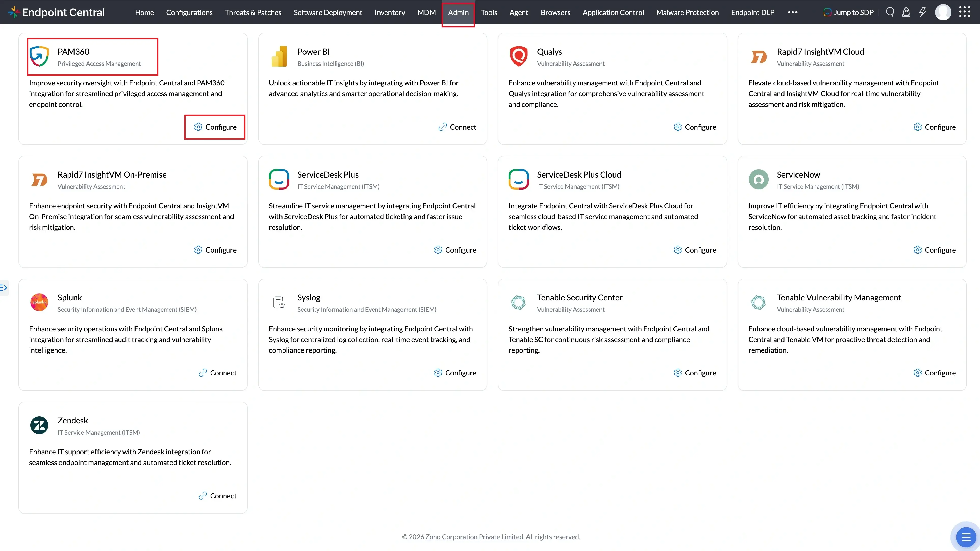Click the Splunk card title
The image size is (980, 551).
[x=70, y=297]
